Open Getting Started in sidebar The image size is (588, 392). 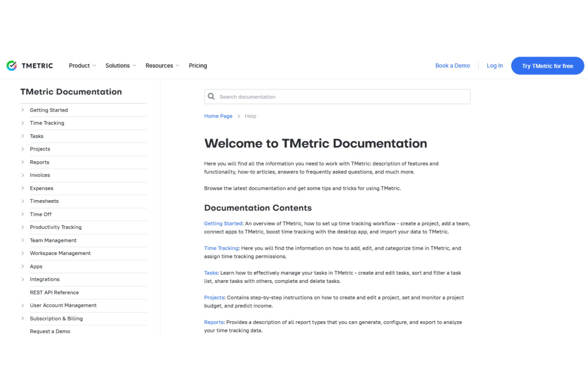click(x=49, y=110)
